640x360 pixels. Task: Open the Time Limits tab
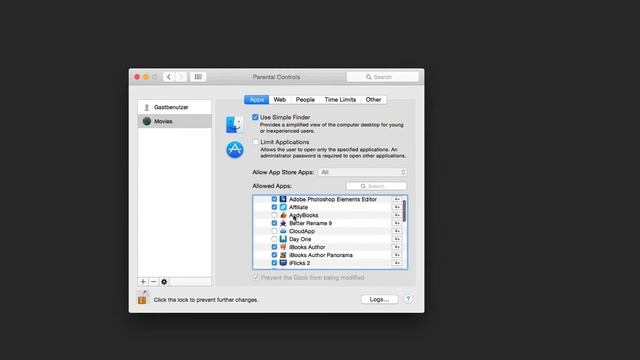[x=340, y=100]
